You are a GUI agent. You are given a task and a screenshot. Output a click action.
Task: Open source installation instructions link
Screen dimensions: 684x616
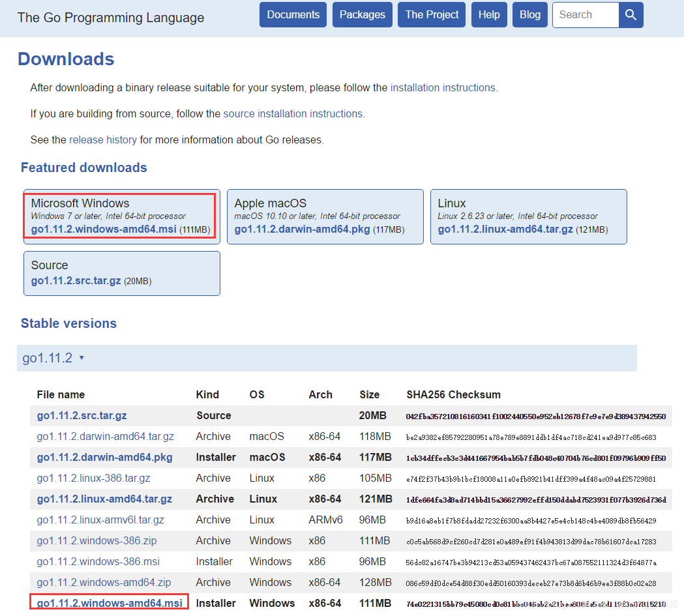click(293, 114)
